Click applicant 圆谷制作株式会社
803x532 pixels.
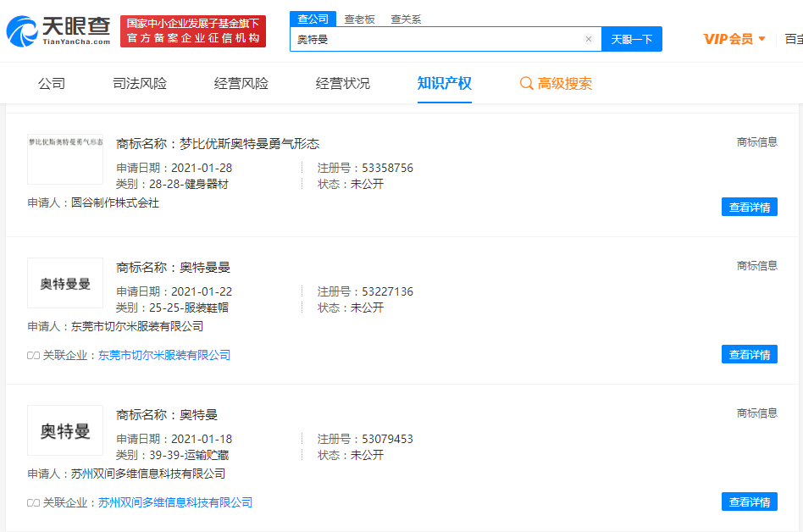click(x=115, y=203)
